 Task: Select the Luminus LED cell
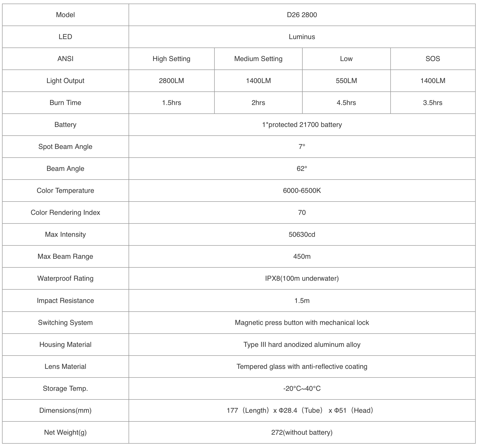[302, 37]
